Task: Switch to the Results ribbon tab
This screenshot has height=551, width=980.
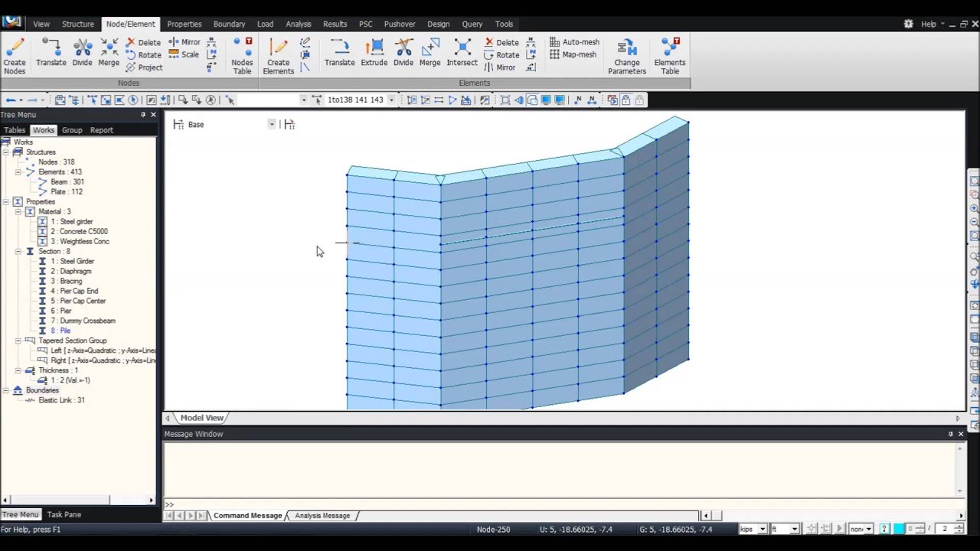Action: [x=335, y=24]
